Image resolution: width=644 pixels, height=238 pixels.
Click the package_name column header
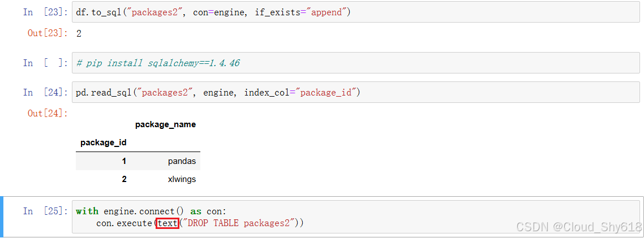[x=165, y=124]
